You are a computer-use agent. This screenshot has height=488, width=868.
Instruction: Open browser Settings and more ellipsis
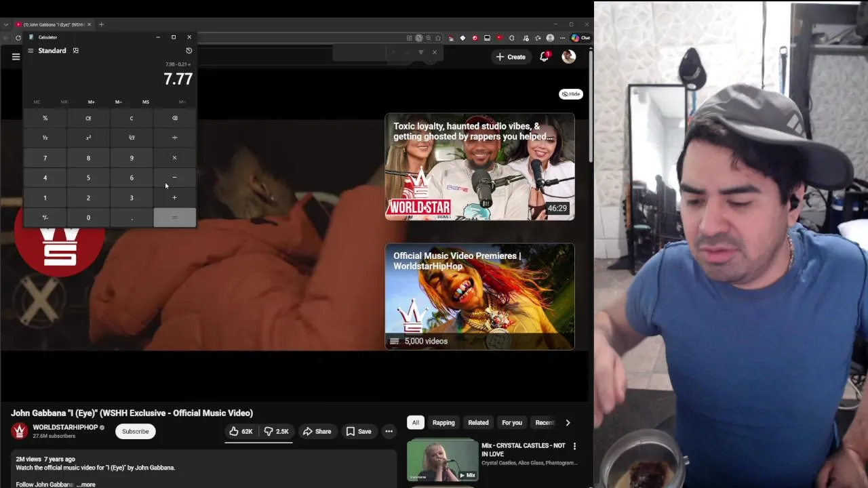point(562,38)
